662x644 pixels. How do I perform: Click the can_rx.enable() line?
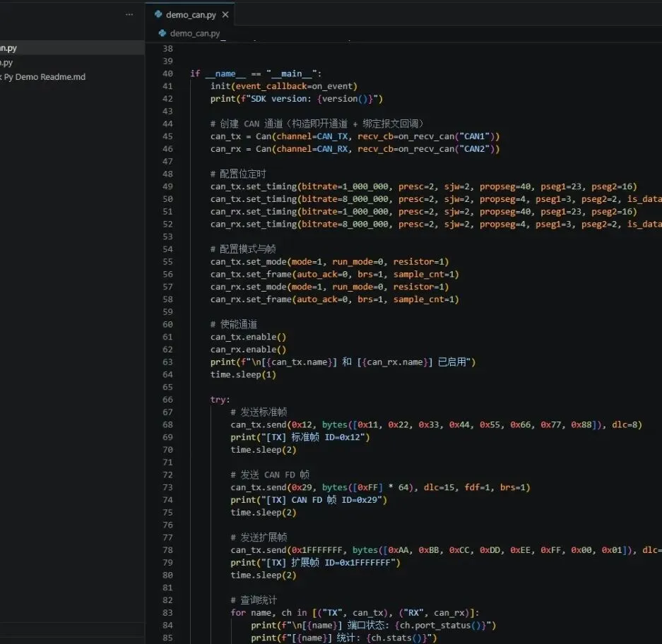pos(248,350)
